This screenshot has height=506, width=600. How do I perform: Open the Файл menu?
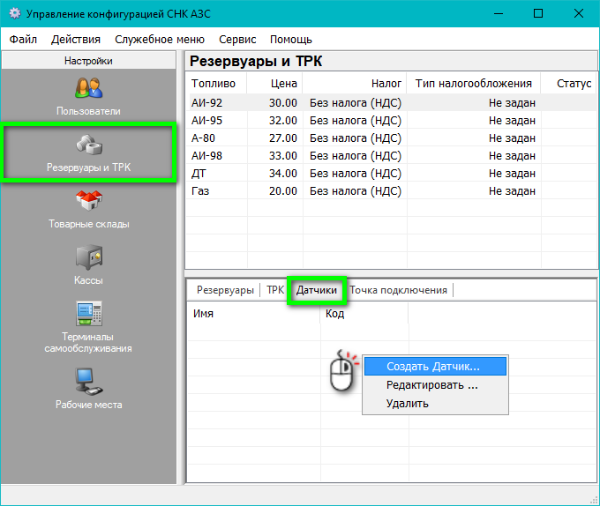coord(24,39)
